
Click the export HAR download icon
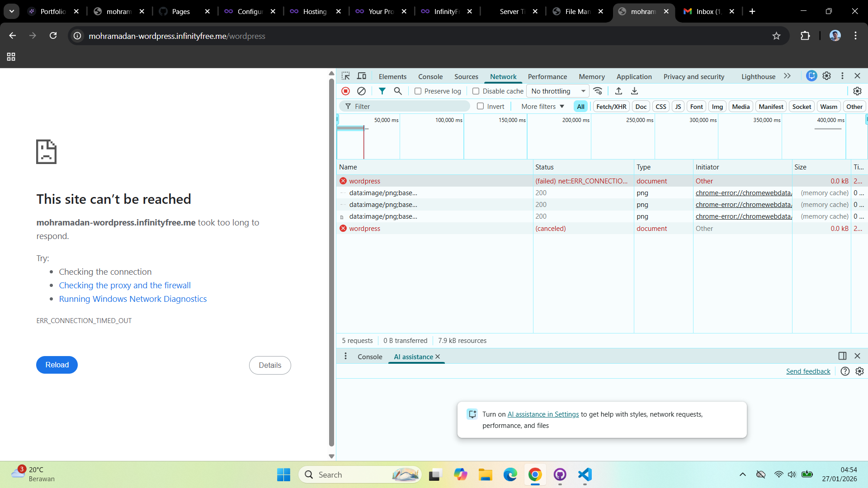coord(634,91)
